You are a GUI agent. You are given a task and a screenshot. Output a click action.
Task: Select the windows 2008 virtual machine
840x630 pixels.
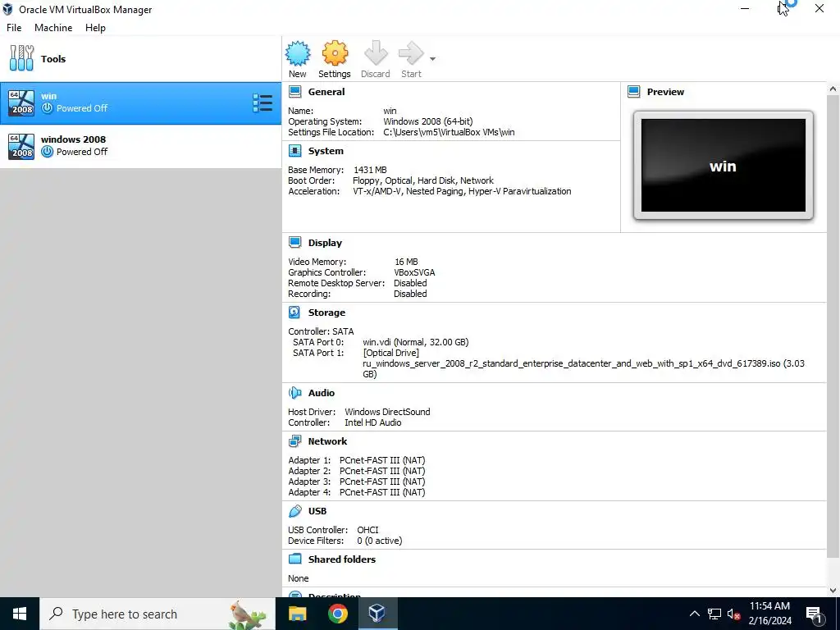click(140, 146)
